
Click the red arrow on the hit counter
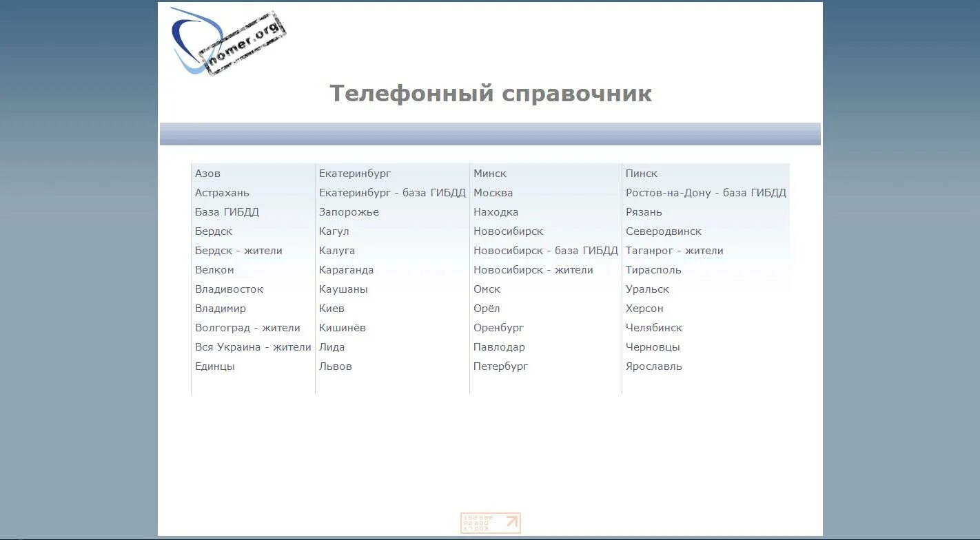point(510,523)
